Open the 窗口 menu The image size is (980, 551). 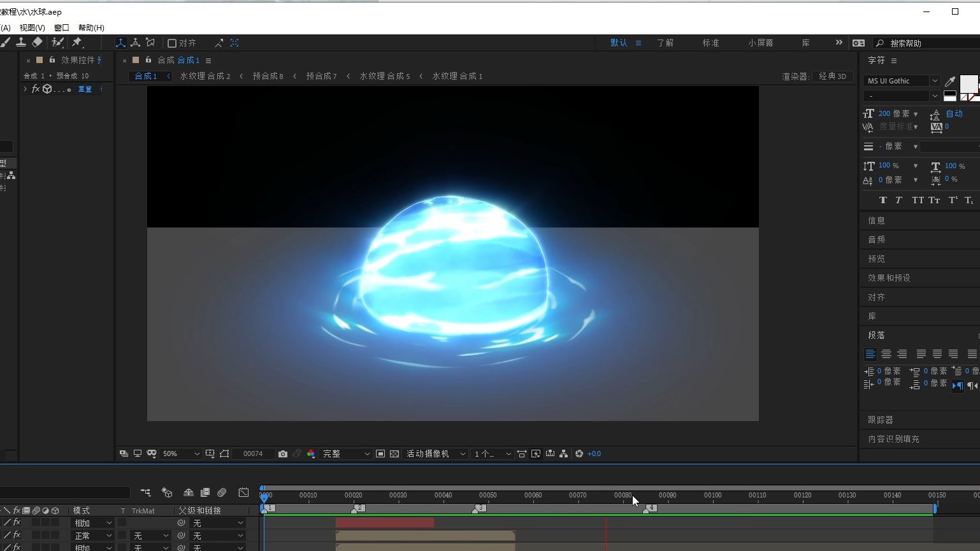coord(62,27)
